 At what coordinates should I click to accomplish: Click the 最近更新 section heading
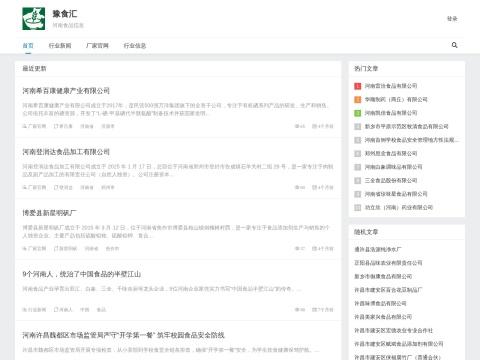pyautogui.click(x=34, y=69)
